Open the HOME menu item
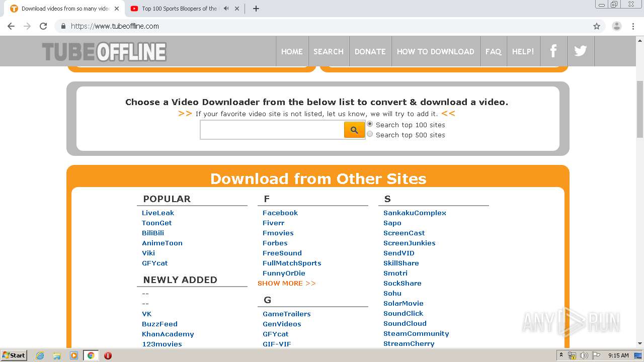The image size is (644, 362). tap(292, 51)
